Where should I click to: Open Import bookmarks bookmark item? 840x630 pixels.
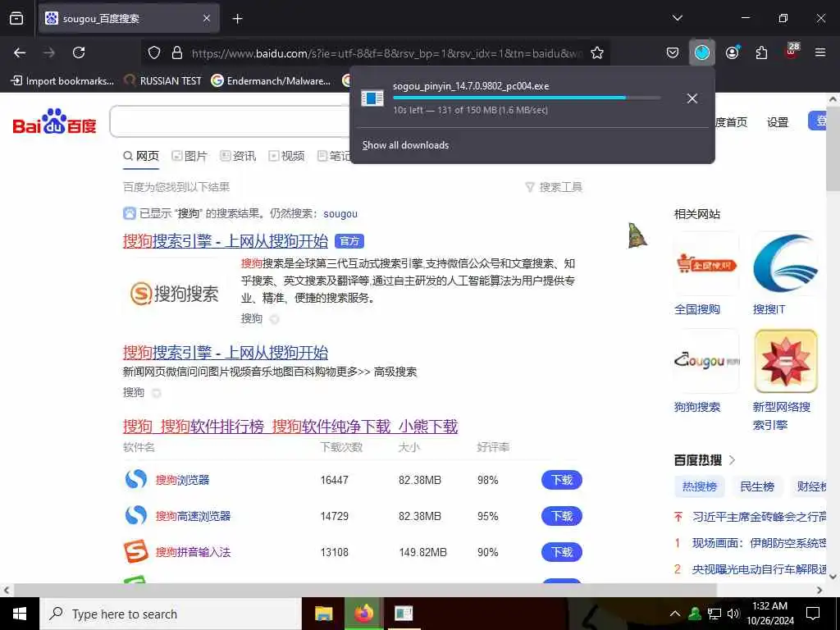click(x=62, y=81)
